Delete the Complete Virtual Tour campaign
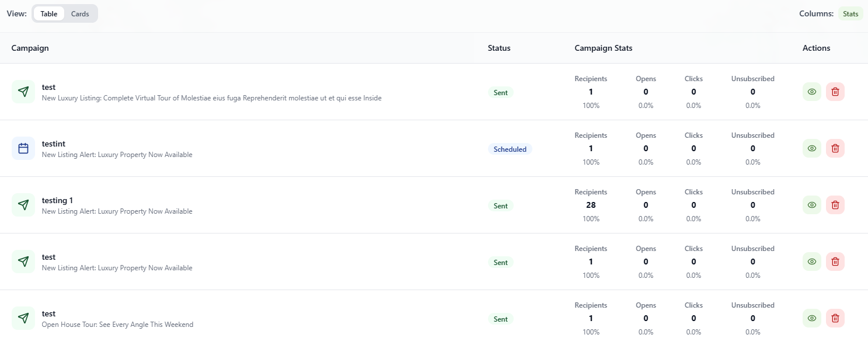Image resolution: width=868 pixels, height=345 pixels. [x=835, y=92]
